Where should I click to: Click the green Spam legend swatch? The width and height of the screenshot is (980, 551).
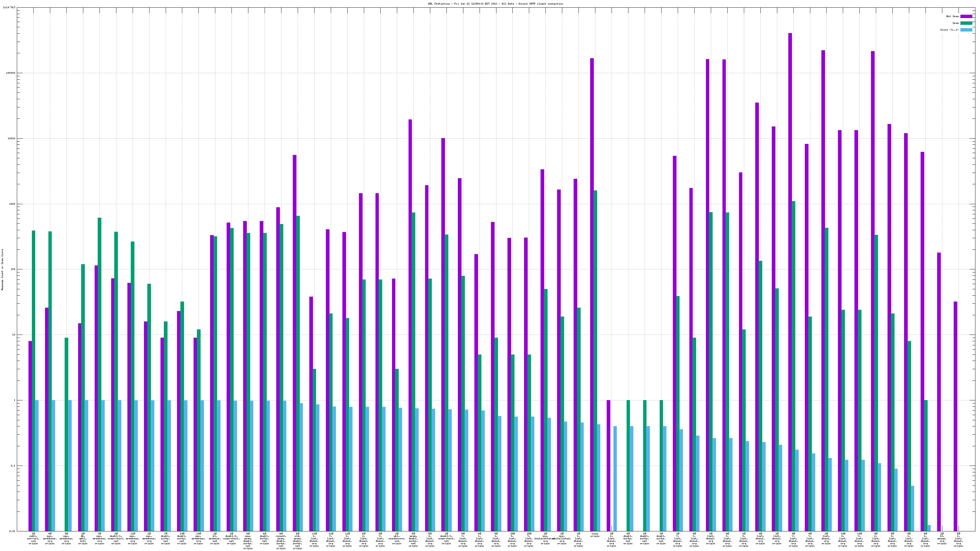click(966, 23)
